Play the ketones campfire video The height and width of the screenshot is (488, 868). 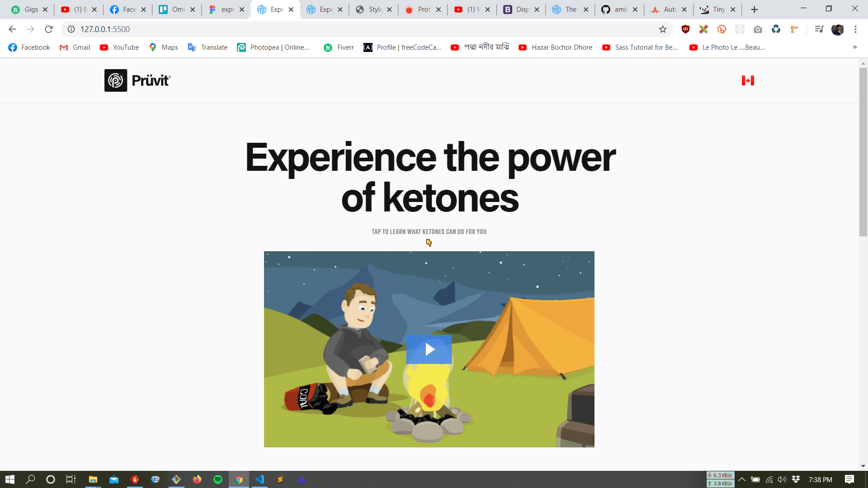pyautogui.click(x=429, y=349)
